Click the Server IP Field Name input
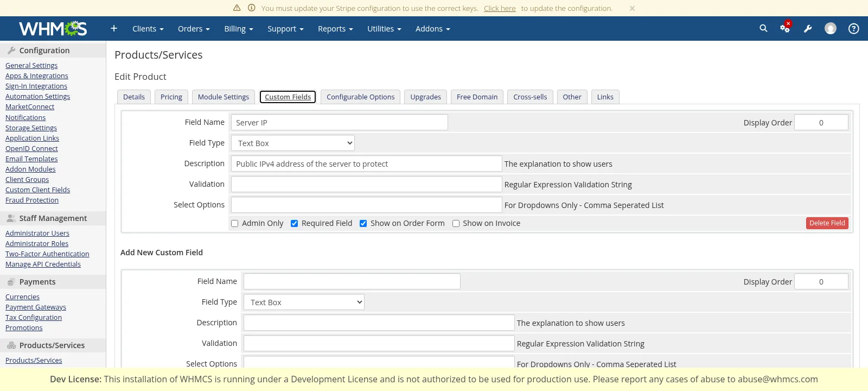 (x=340, y=123)
